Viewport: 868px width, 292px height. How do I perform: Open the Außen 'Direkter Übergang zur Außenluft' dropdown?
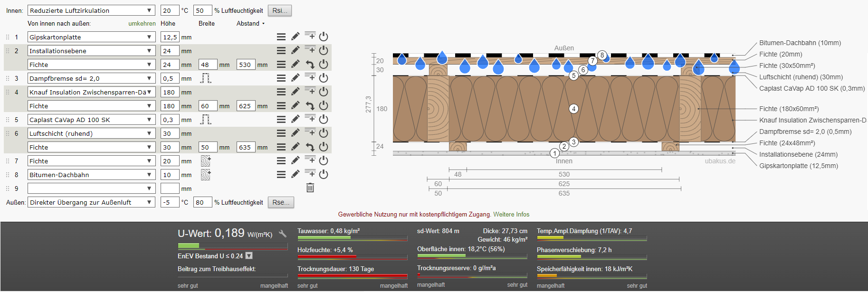[x=91, y=202]
